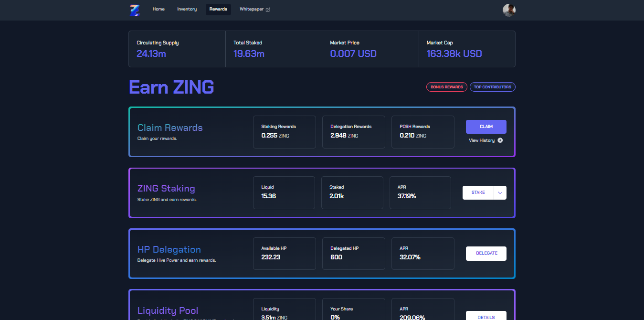
Task: Click the Available HP 232.23 value
Action: 271,257
